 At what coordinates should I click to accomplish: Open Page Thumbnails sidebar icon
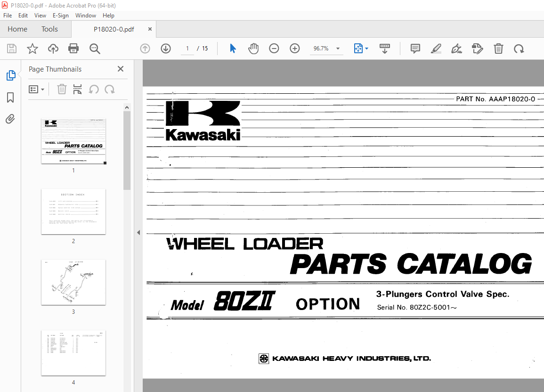pyautogui.click(x=11, y=75)
